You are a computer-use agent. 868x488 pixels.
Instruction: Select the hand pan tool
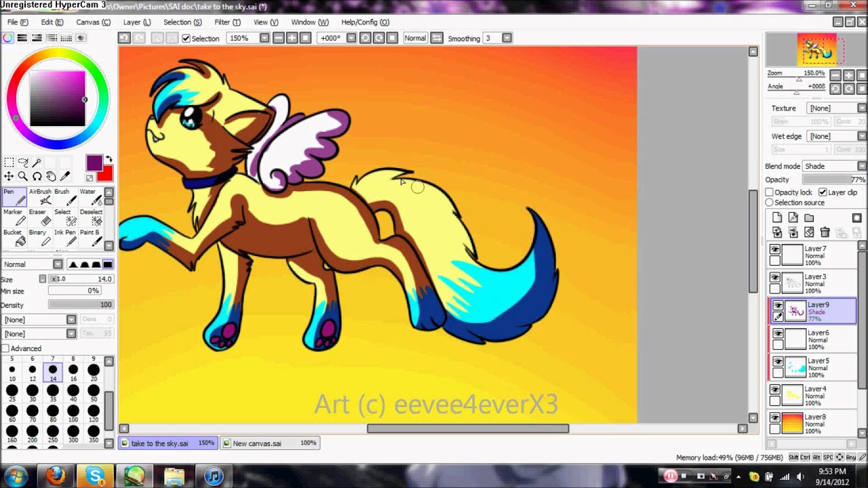51,176
